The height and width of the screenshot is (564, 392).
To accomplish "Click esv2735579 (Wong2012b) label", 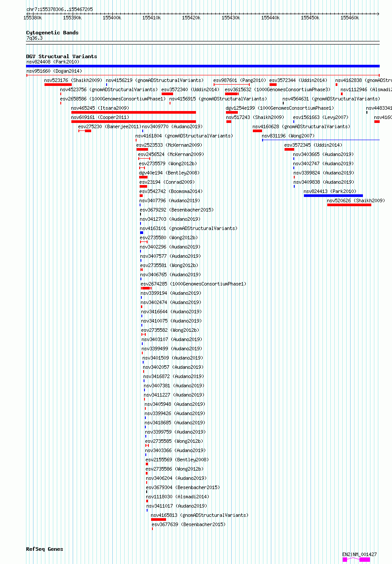I will click(x=168, y=163).
